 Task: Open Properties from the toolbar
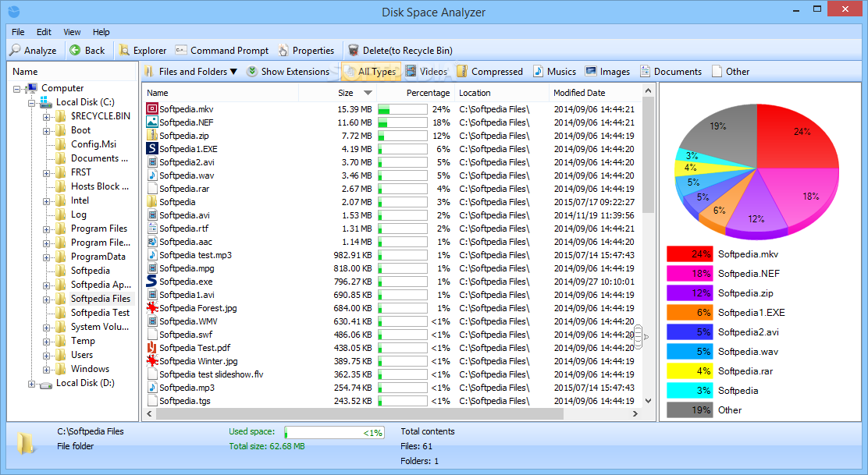[x=306, y=51]
